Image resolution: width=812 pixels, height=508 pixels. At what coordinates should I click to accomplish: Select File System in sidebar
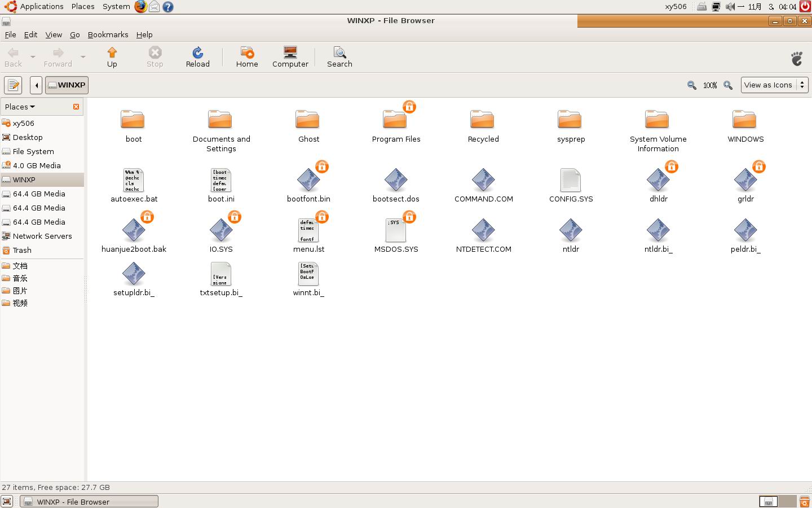pyautogui.click(x=42, y=151)
